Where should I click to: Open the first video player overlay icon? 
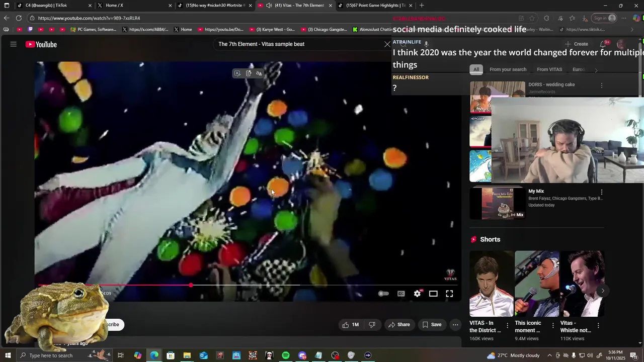pyautogui.click(x=237, y=73)
